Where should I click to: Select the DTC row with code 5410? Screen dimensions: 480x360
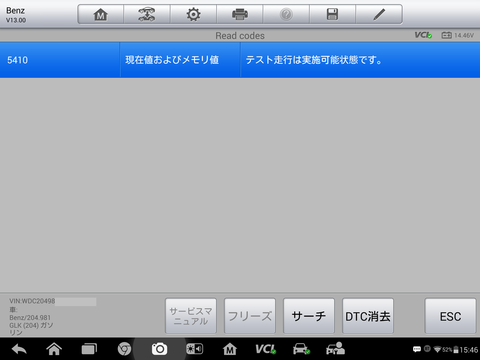[x=240, y=60]
